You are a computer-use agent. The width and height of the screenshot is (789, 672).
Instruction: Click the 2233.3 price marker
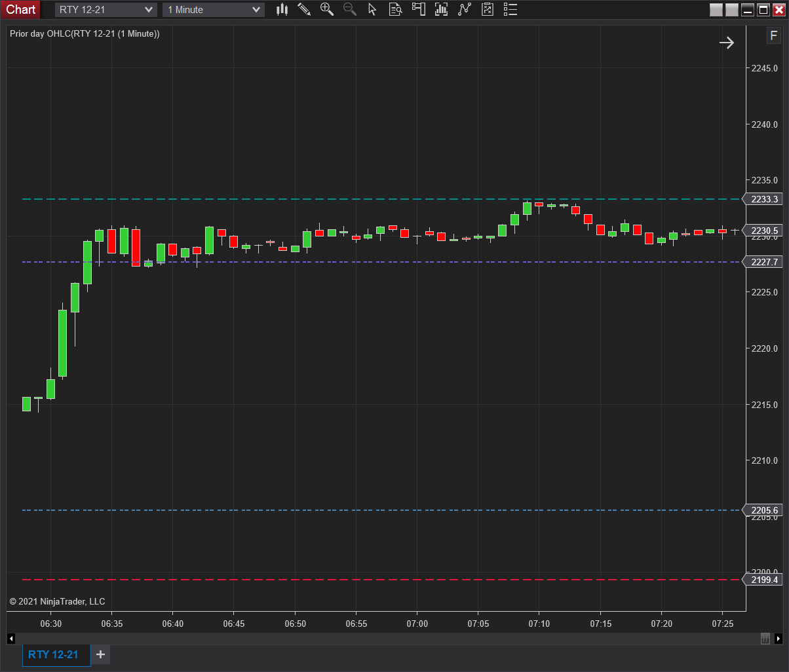tap(763, 199)
